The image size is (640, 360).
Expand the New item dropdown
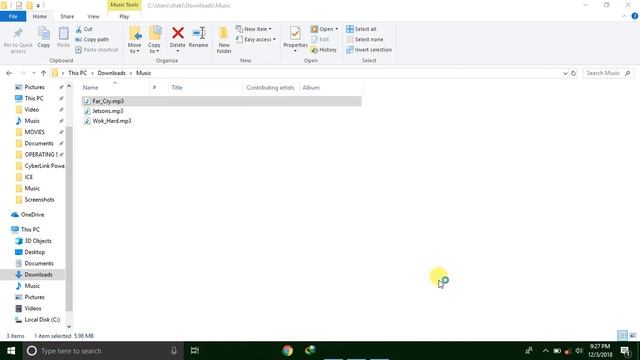(x=254, y=29)
